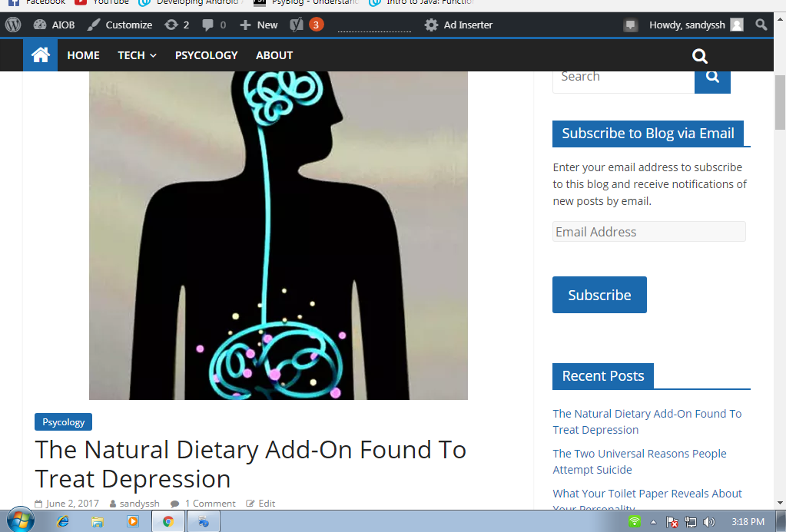This screenshot has width=786, height=532.
Task: Click the Subscribe button
Action: coord(599,295)
